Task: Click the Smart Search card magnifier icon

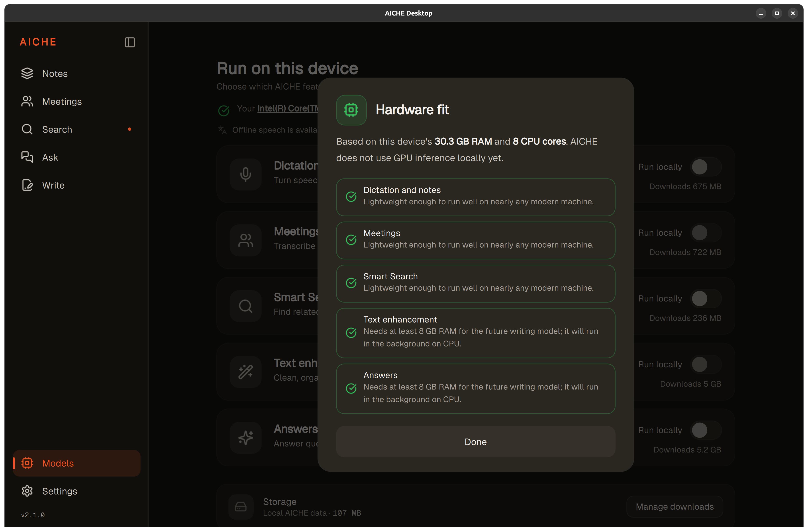Action: click(245, 306)
